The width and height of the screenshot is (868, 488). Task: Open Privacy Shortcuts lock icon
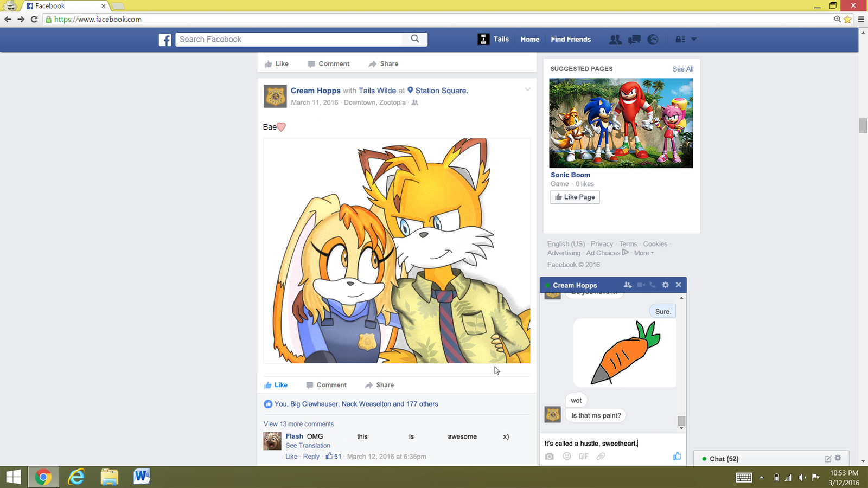[680, 40]
